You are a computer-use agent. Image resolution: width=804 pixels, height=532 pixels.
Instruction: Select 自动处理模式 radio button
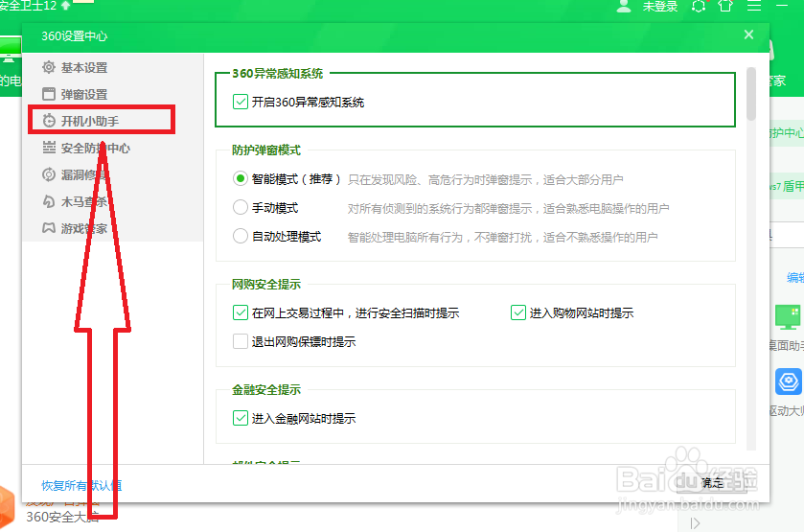point(240,236)
